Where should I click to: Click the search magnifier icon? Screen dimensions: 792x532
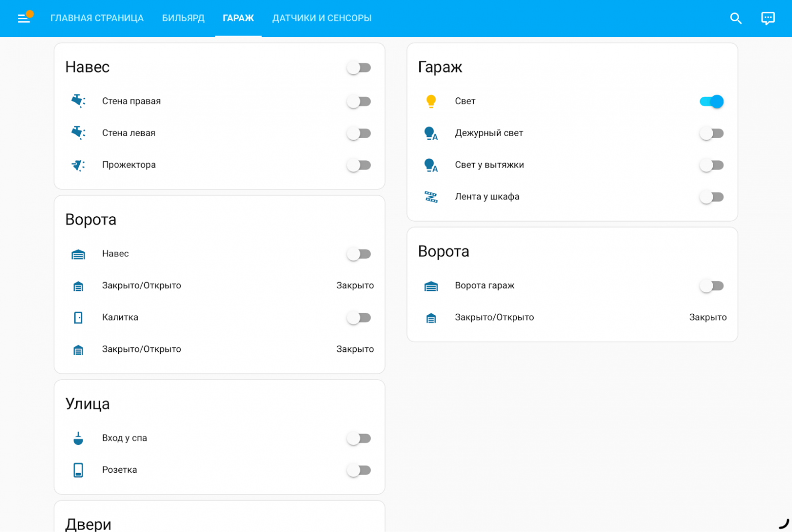736,19
